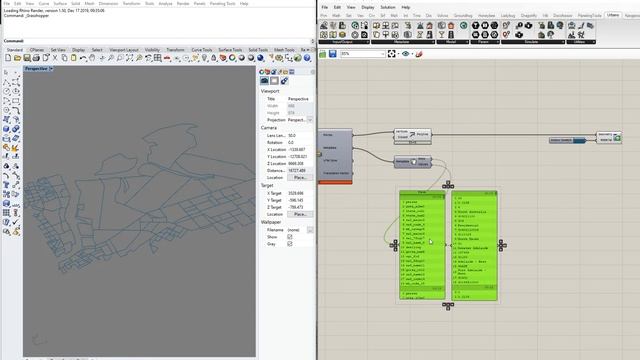Click the green globe icon in Model group
The image size is (640, 360).
(x=463, y=26)
